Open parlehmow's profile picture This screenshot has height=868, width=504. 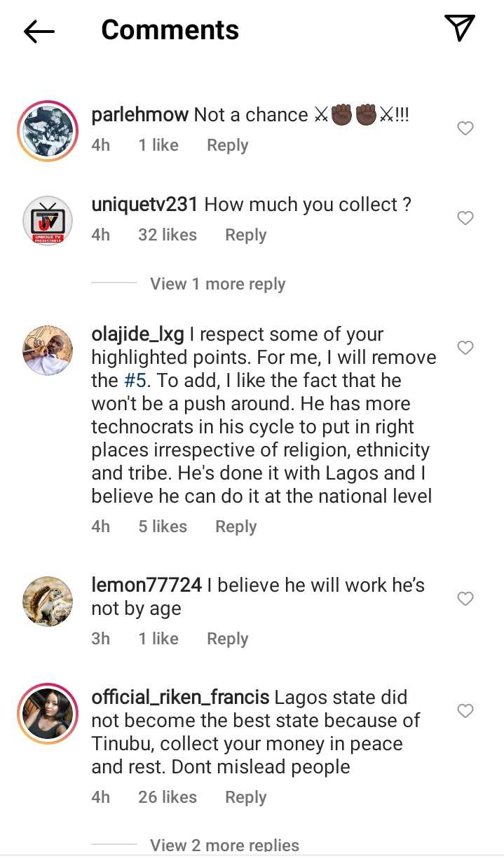pos(48,130)
